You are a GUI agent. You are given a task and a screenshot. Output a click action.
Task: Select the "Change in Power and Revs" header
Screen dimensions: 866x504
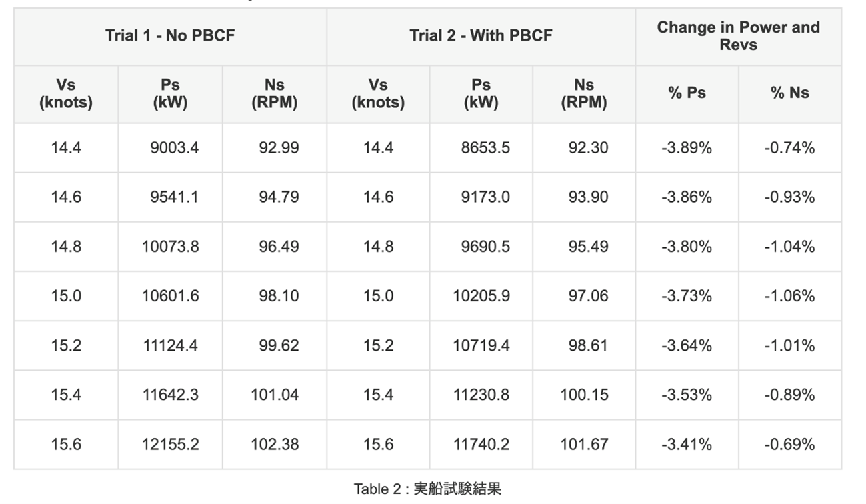(738, 36)
